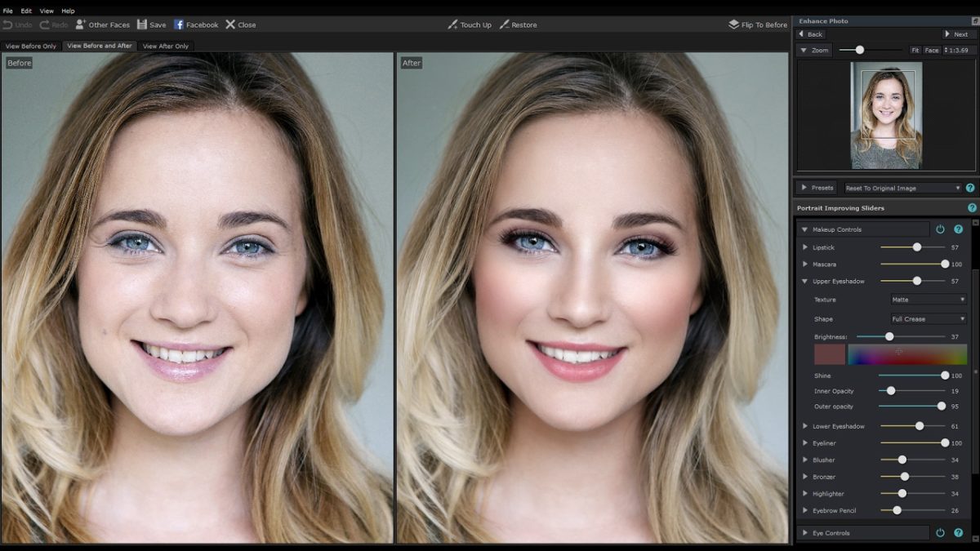
Task: Click the Fit zoom button
Action: pos(915,51)
